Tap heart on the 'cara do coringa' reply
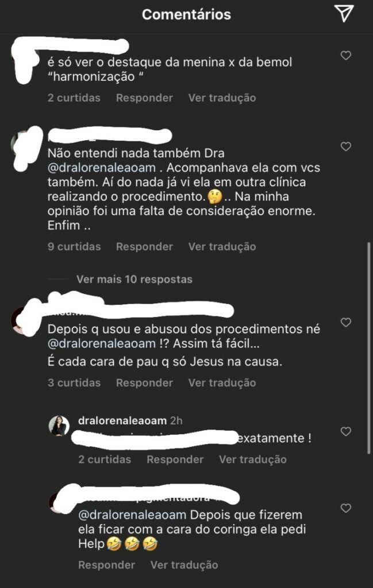 click(x=345, y=508)
